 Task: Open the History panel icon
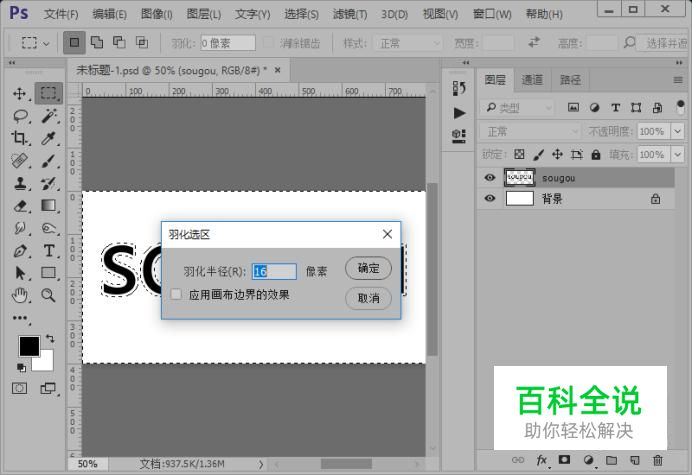coord(459,88)
